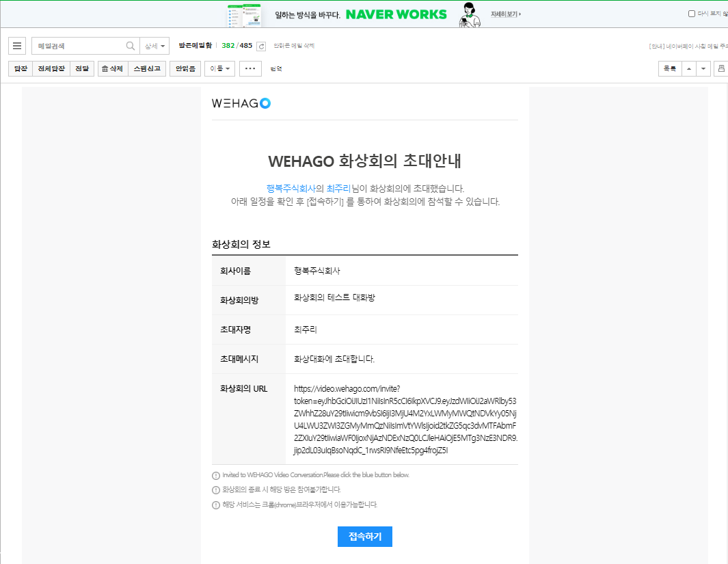
Task: Click the 네이버페이 notice link
Action: [x=688, y=46]
